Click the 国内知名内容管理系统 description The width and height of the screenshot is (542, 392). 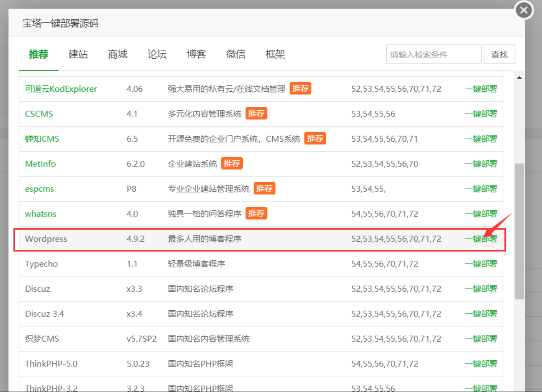209,339
